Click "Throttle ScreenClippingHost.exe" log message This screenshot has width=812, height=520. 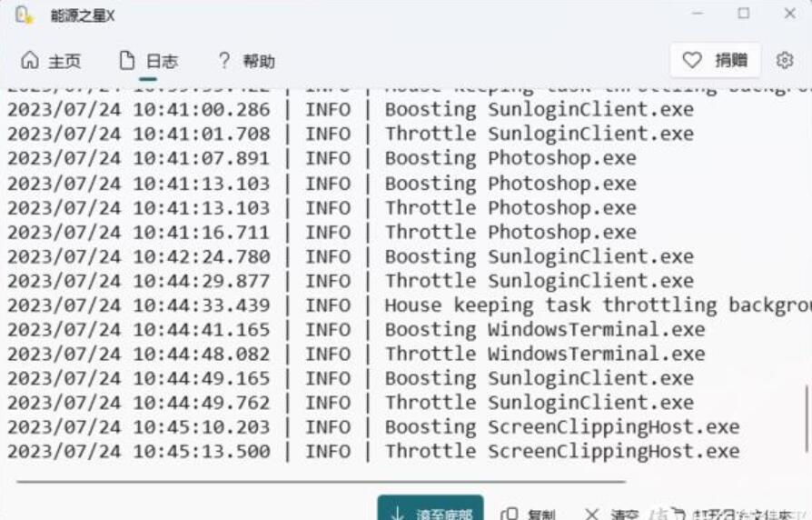pyautogui.click(x=562, y=452)
